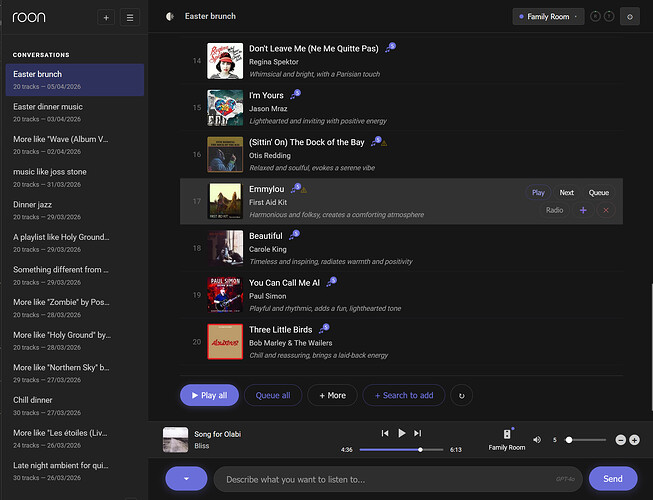Skip to next track in player bar
Viewport: 653px width, 500px height.
417,433
